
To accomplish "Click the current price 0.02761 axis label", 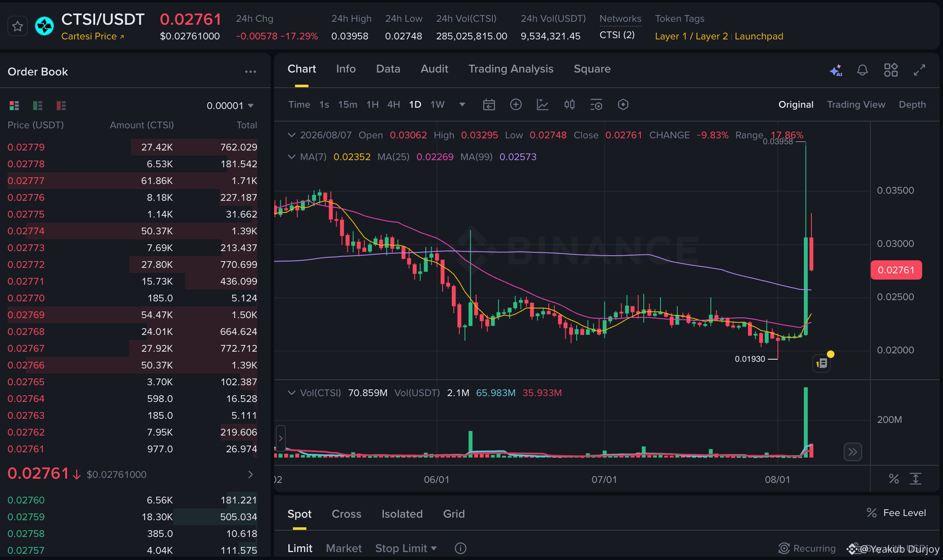I will [896, 270].
